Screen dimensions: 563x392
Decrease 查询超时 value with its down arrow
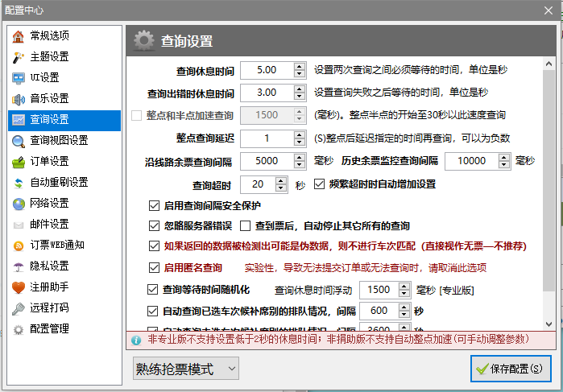(x=281, y=188)
